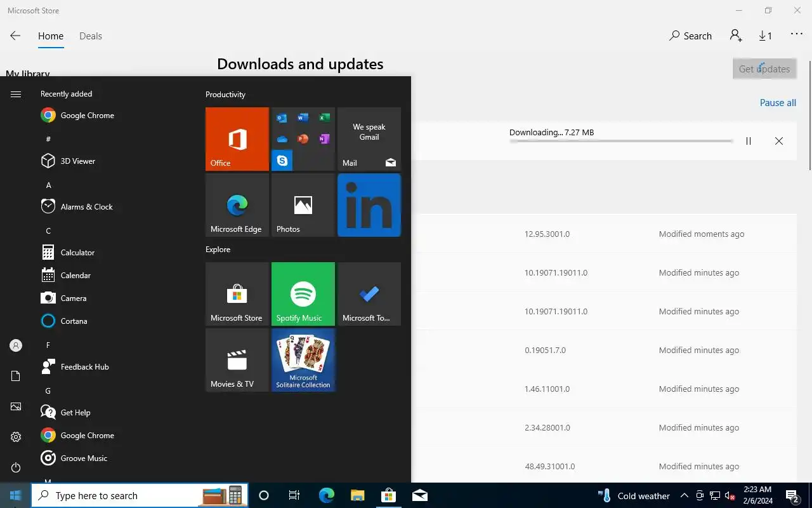Viewport: 812px width, 508px height.
Task: Open Calculator from Start menu list
Action: (x=101, y=253)
